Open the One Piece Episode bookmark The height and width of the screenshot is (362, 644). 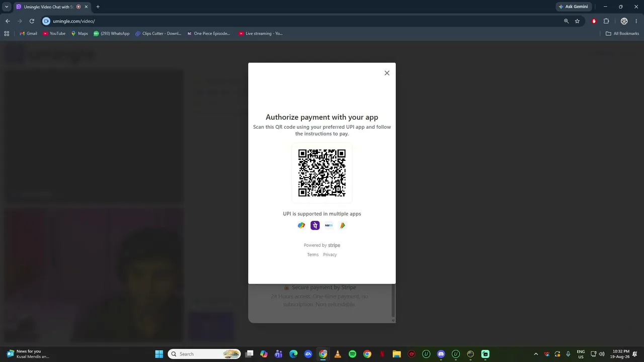(x=208, y=34)
